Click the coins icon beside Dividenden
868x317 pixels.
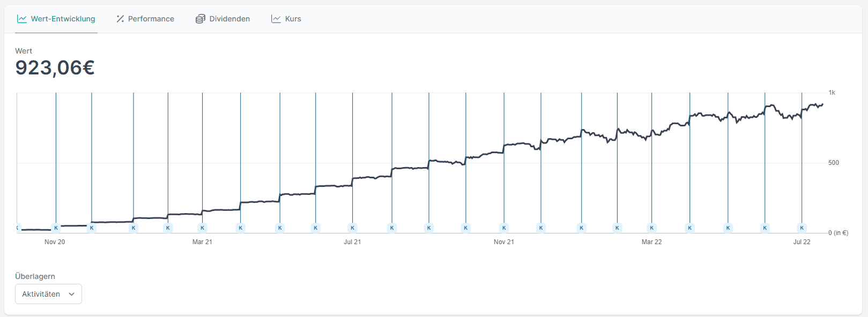tap(200, 19)
